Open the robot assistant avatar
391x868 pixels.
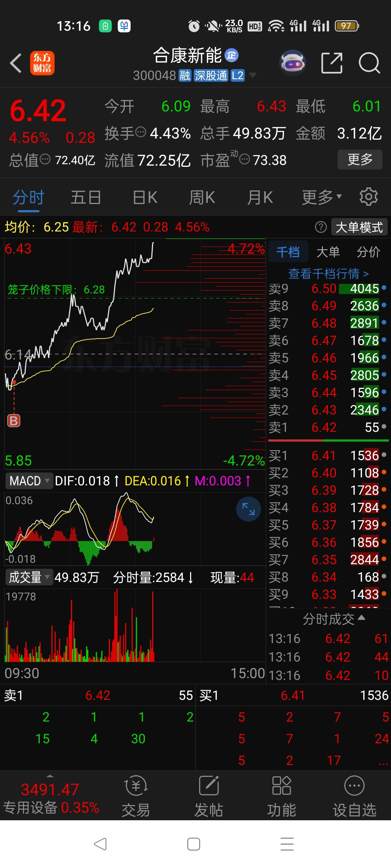coord(293,63)
